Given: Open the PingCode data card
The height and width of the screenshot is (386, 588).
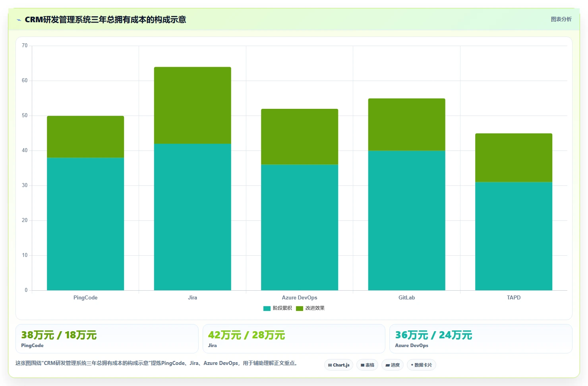Looking at the screenshot, I should point(107,339).
